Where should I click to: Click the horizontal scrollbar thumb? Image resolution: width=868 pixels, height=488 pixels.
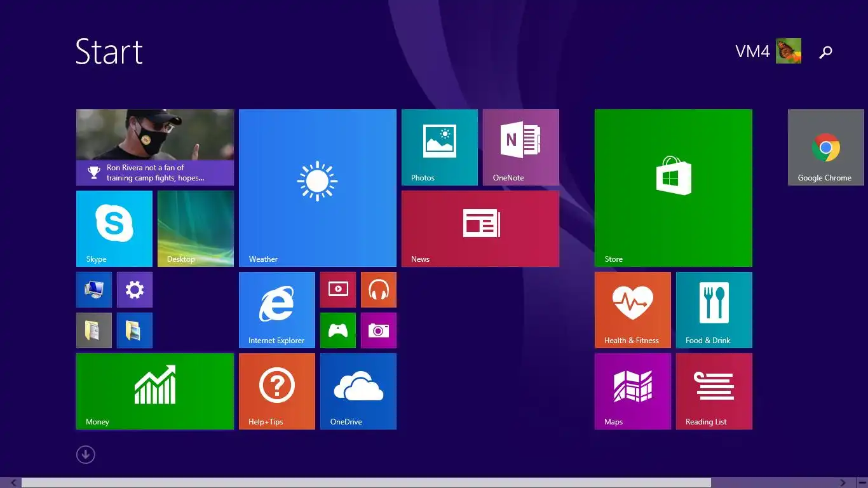pos(366,483)
